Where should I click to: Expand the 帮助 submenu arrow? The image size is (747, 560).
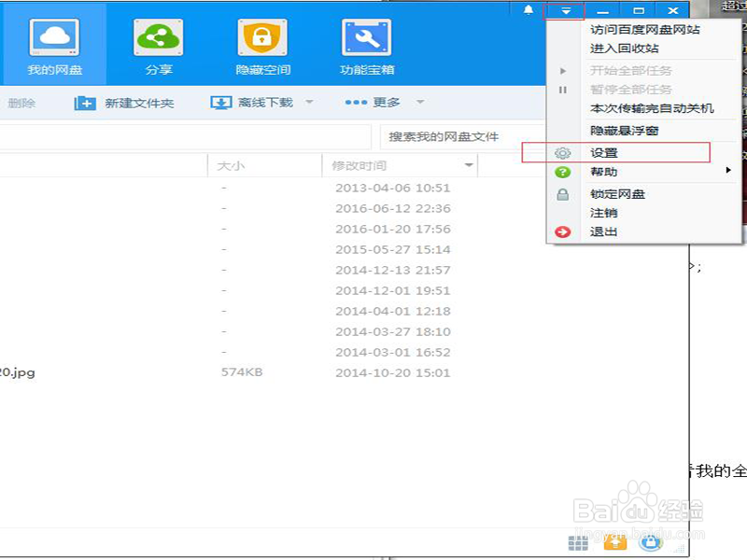point(728,171)
